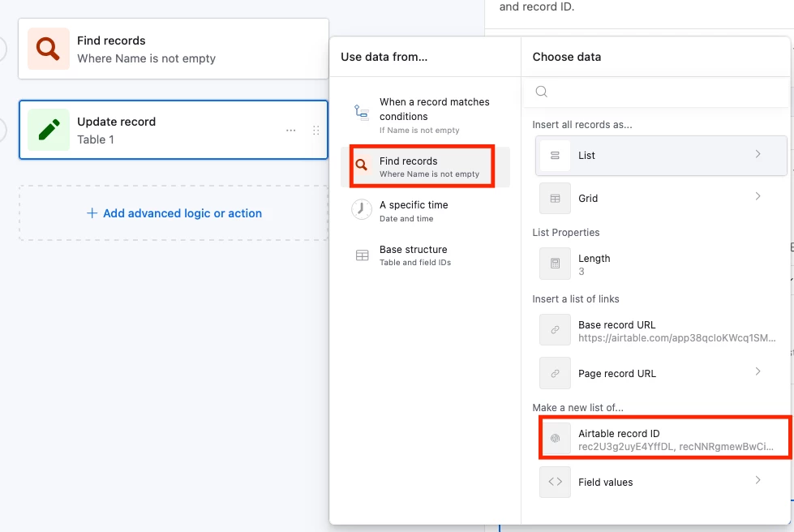Screen dimensions: 794x532
Task: Expand the List option chevron
Action: tap(758, 154)
